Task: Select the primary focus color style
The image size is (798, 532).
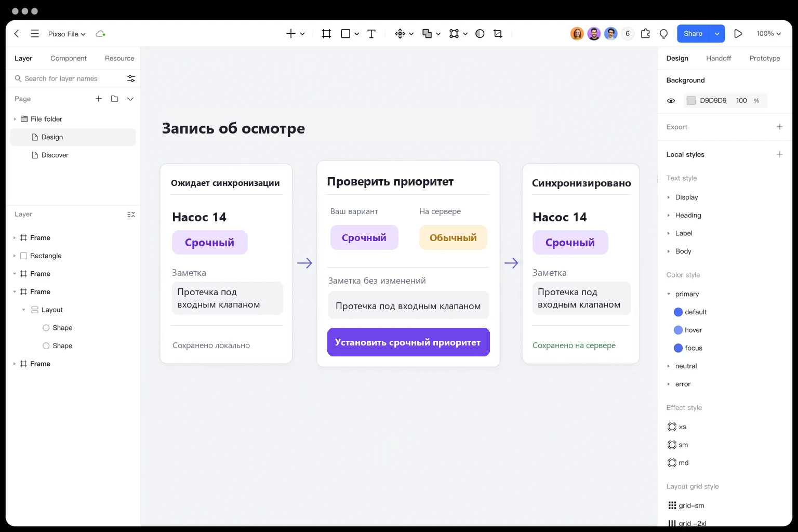Action: [688, 348]
